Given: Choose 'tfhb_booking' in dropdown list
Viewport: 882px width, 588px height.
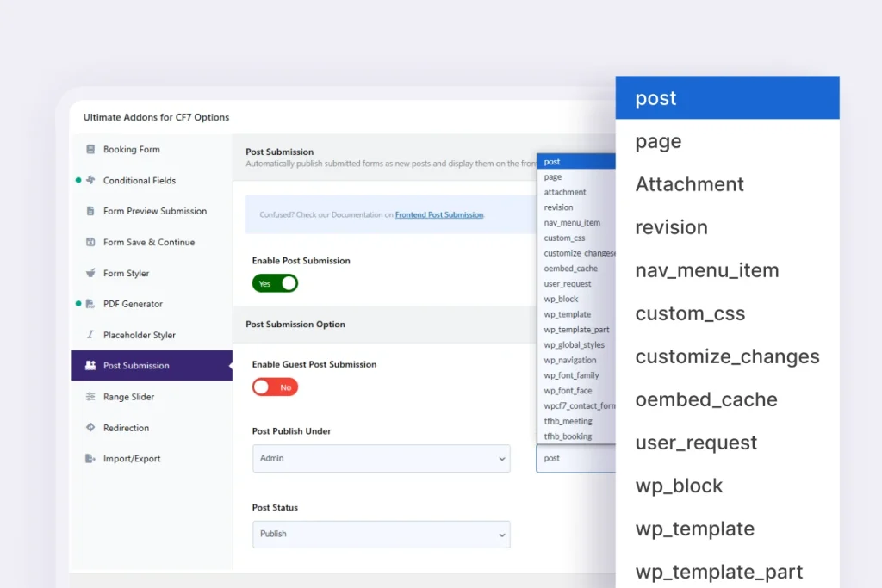Looking at the screenshot, I should coord(576,436).
